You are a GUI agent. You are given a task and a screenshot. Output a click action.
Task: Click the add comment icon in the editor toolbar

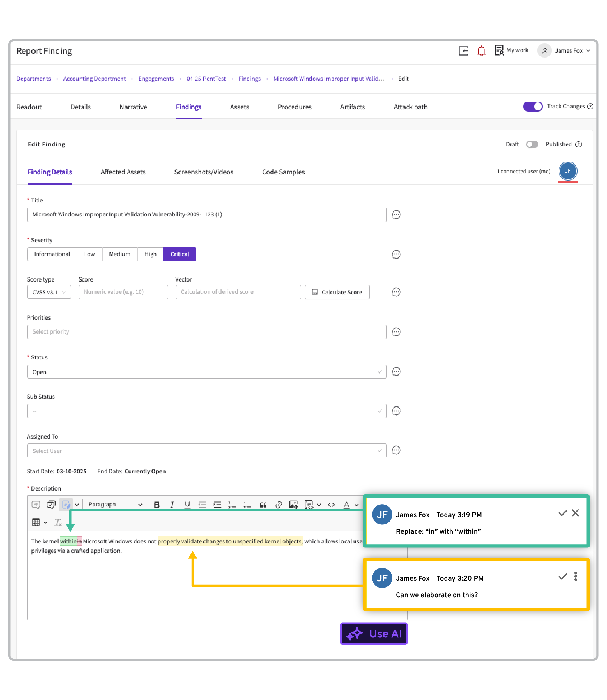pyautogui.click(x=36, y=505)
